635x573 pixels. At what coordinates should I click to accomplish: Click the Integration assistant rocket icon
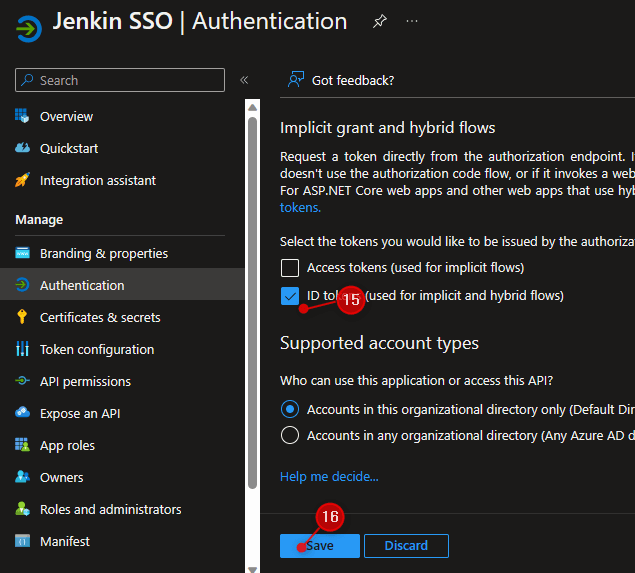tap(22, 179)
